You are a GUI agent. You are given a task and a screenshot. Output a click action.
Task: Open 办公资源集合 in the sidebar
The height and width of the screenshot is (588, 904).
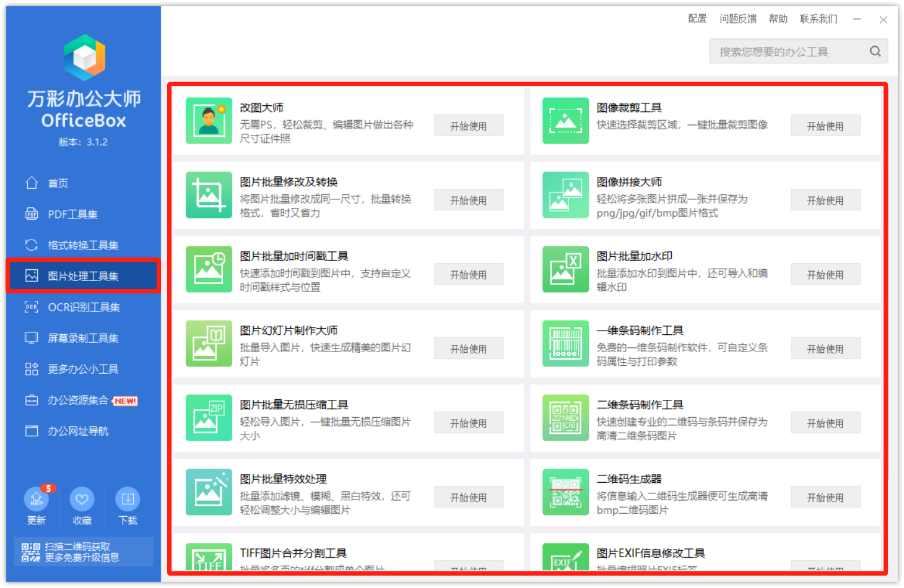pyautogui.click(x=83, y=400)
